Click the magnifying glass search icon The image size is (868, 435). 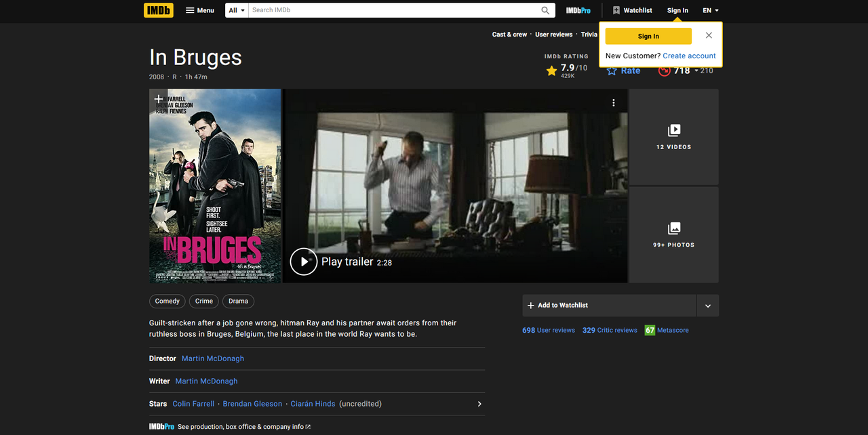(x=545, y=10)
